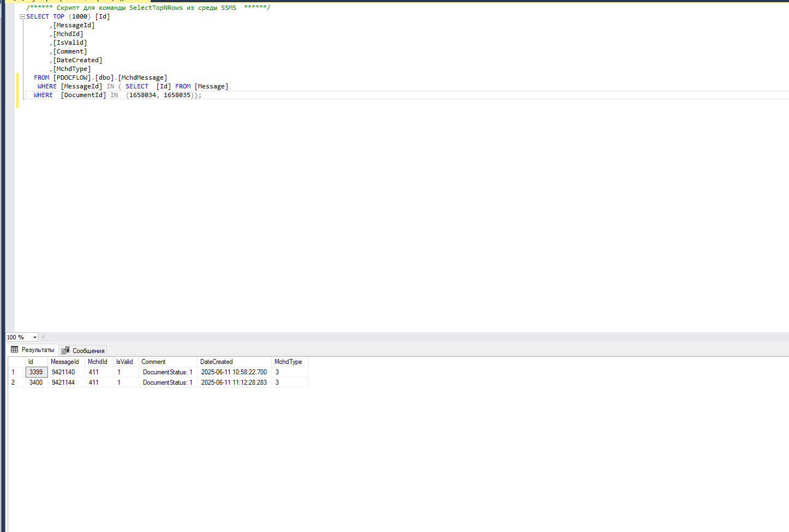The image size is (789, 532).
Task: Switch to the Результаты tab
Action: (x=33, y=350)
